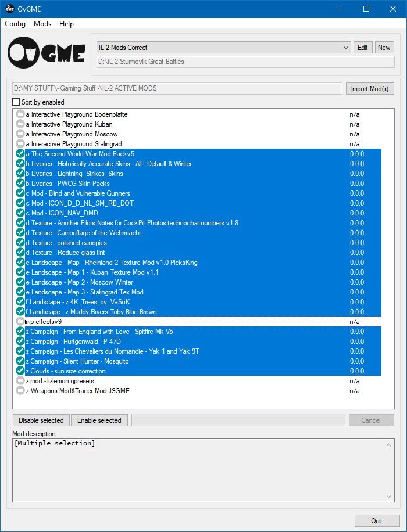
Task: Select row 'c Mod - ICON_NAV_DMD'
Action: (203, 213)
